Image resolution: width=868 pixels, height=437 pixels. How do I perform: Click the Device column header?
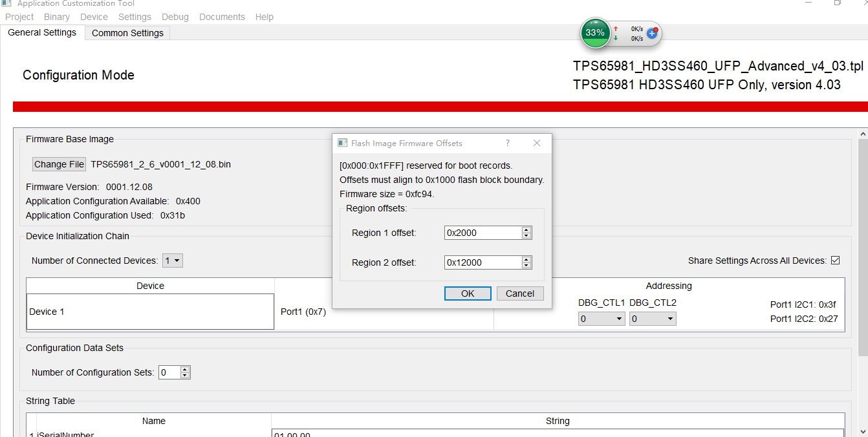[x=150, y=286]
